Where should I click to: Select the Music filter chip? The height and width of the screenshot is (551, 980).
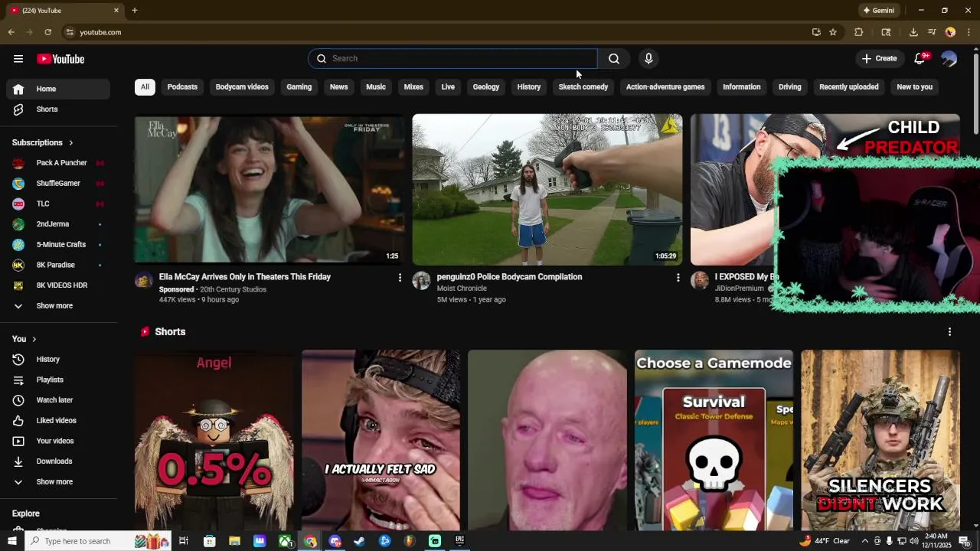point(376,87)
